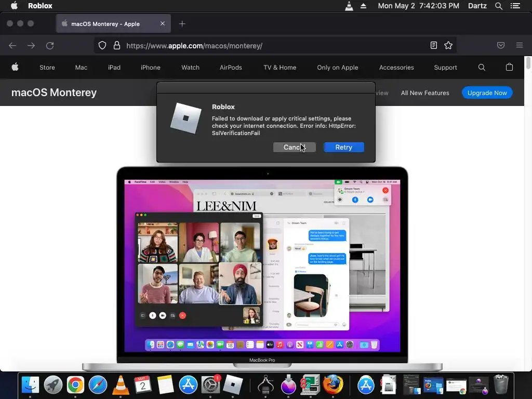Open the AirPods nav item

pos(231,68)
